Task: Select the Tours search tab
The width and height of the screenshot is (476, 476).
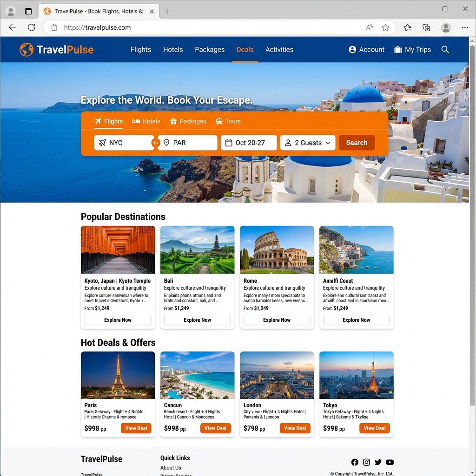Action: 228,121
